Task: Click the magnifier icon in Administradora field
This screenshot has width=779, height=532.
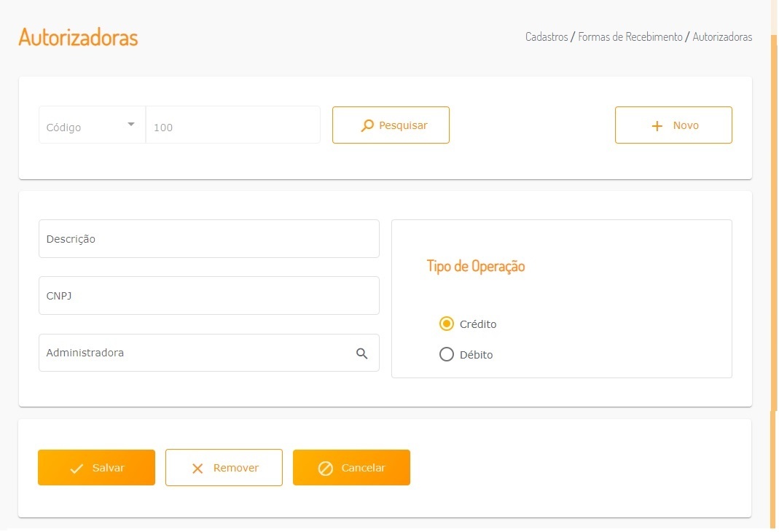Action: pos(361,353)
